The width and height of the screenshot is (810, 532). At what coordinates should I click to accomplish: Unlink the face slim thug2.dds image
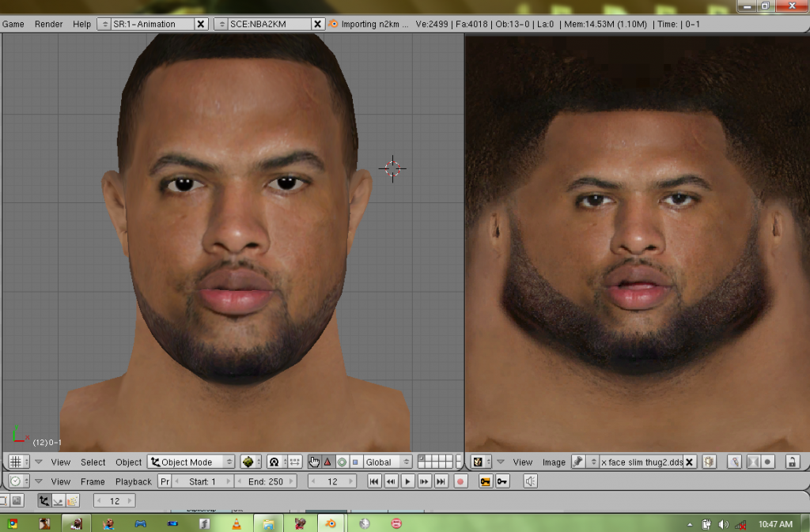(x=689, y=462)
